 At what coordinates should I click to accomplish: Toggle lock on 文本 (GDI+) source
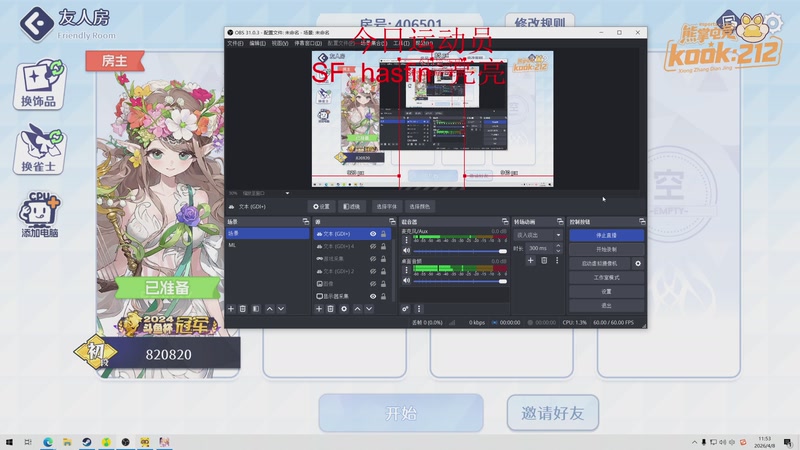click(x=383, y=234)
